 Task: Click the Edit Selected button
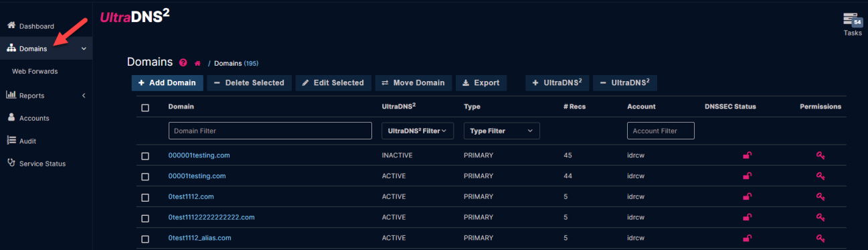pyautogui.click(x=333, y=82)
